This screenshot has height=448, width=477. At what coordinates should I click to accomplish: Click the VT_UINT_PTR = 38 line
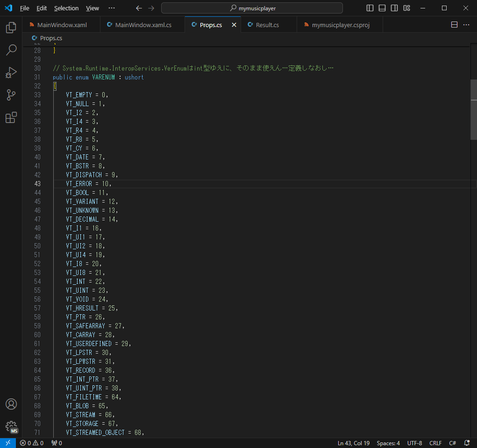click(x=94, y=388)
